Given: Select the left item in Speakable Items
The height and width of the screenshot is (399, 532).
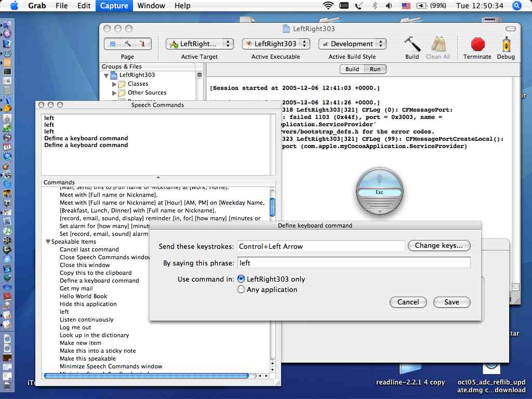Looking at the screenshot, I should (x=64, y=312).
